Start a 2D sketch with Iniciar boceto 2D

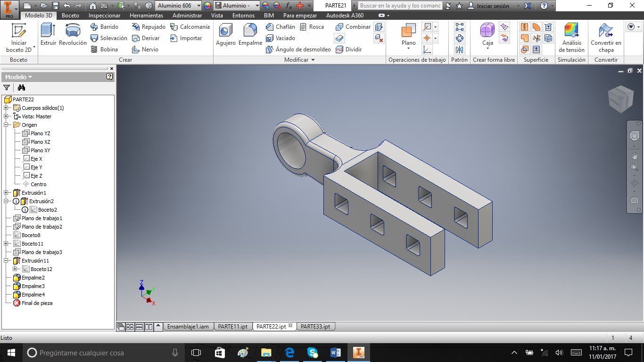19,38
